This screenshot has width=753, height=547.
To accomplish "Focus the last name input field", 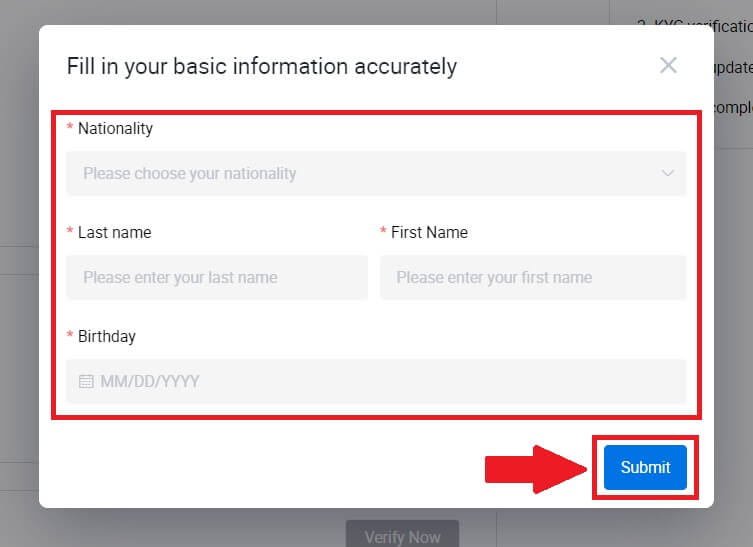I will 217,277.
